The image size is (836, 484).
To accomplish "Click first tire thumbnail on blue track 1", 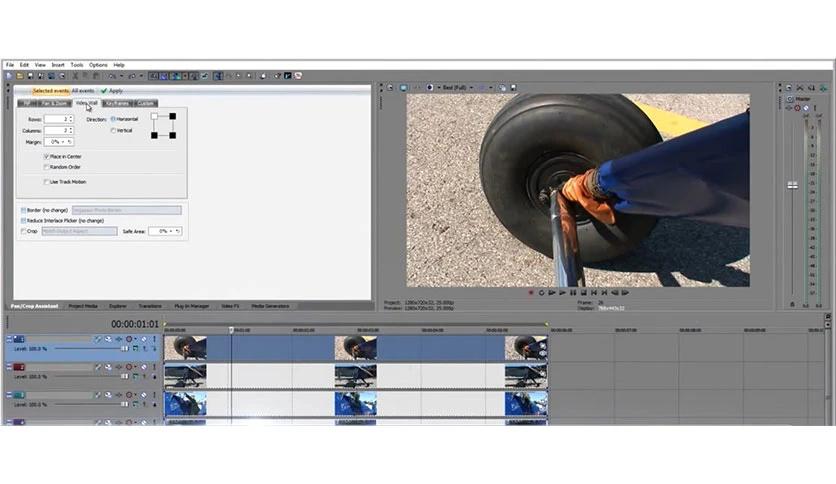I will (x=185, y=348).
